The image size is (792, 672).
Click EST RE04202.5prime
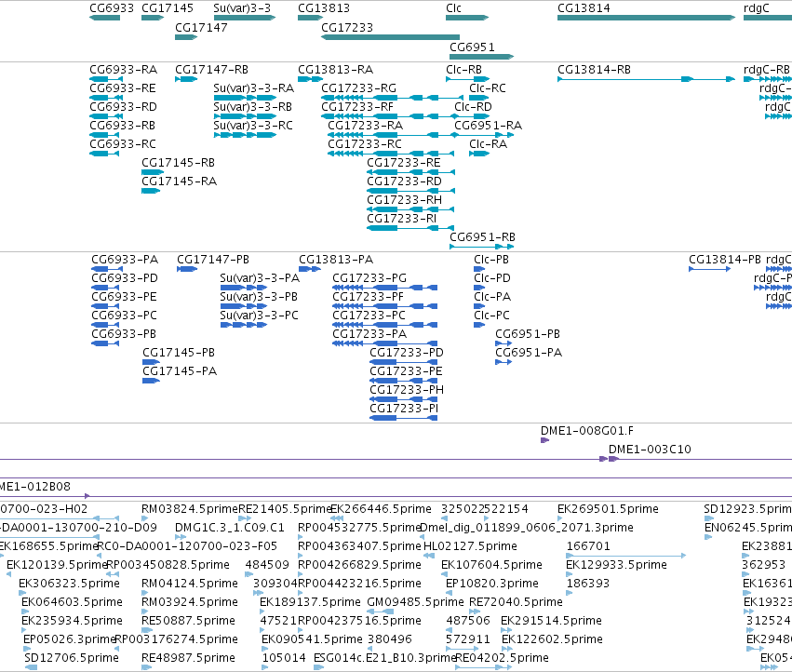[x=502, y=658]
